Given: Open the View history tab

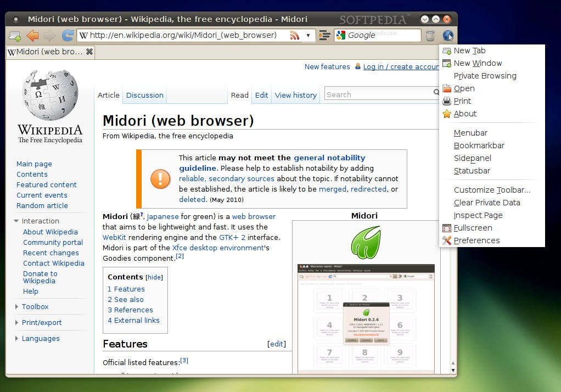Looking at the screenshot, I should pyautogui.click(x=296, y=95).
